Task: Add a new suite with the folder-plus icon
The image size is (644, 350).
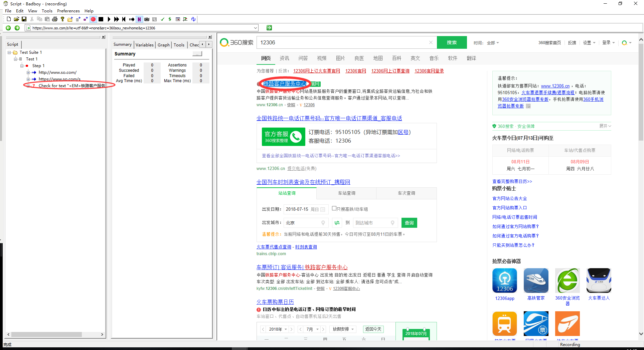Action: point(70,19)
